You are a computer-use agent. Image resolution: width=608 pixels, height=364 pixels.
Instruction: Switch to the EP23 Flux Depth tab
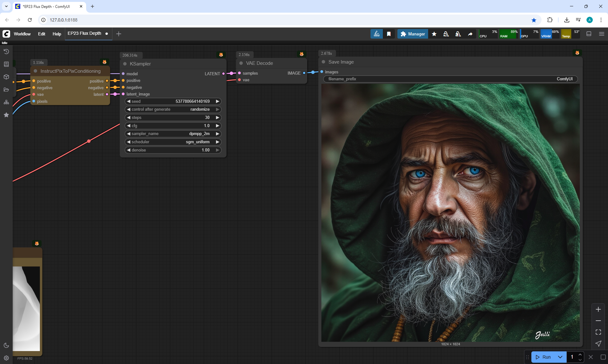[84, 34]
